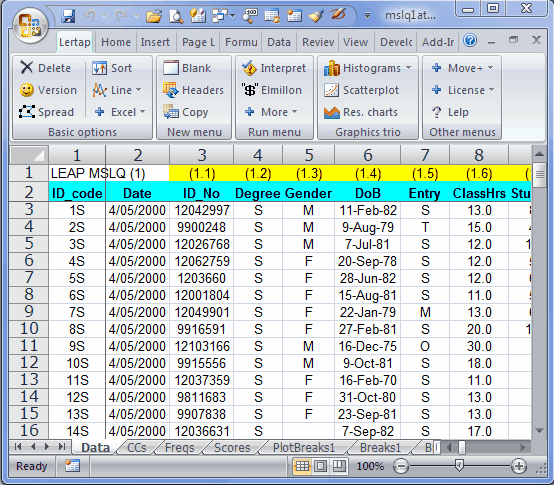554x485 pixels.
Task: Open a file with folder icon
Action: (154, 16)
